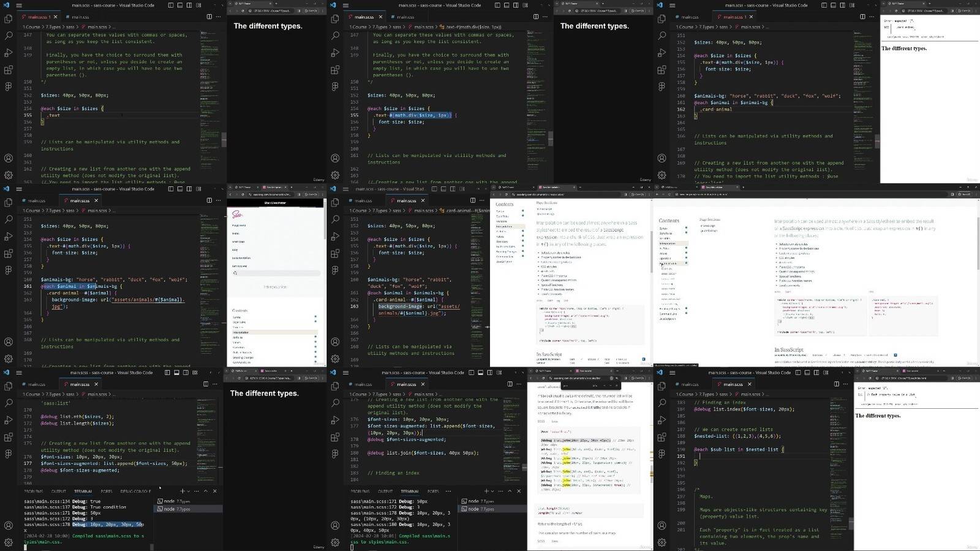This screenshot has height=551, width=980.
Task: Click Split Editor in the top-left frame
Action: pos(209,17)
